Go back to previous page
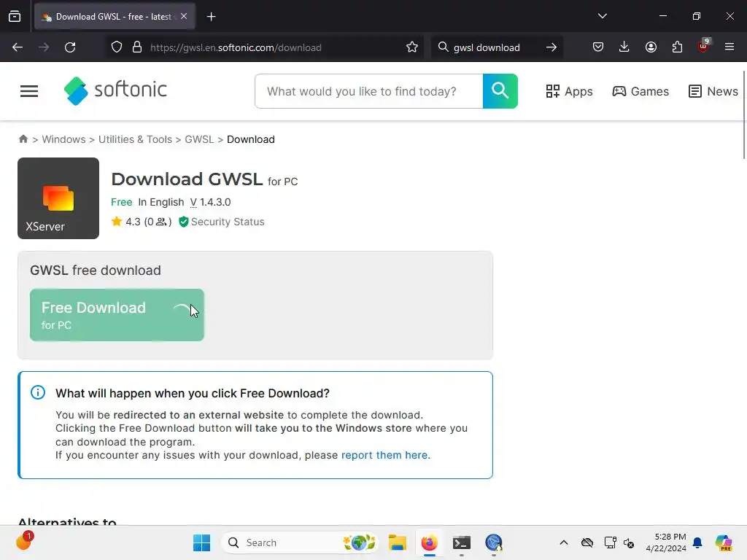 pos(18,47)
